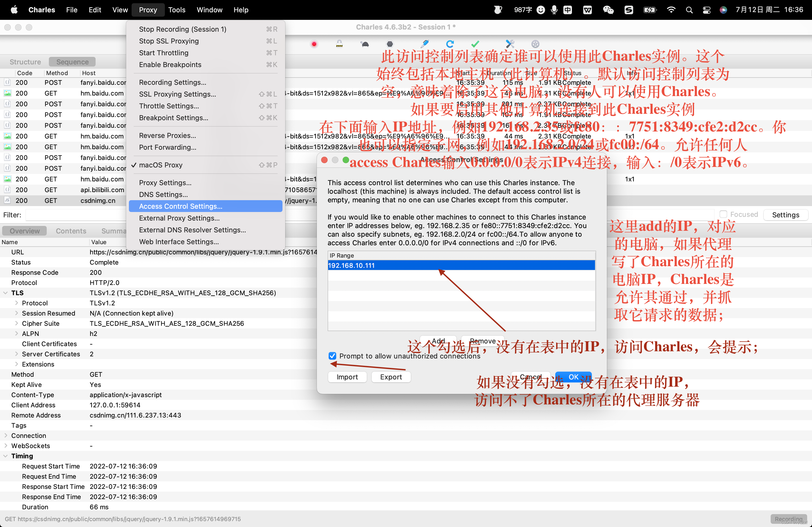This screenshot has width=812, height=527.
Task: Click the Repeat refresh-arrow toolbar icon
Action: tap(450, 44)
